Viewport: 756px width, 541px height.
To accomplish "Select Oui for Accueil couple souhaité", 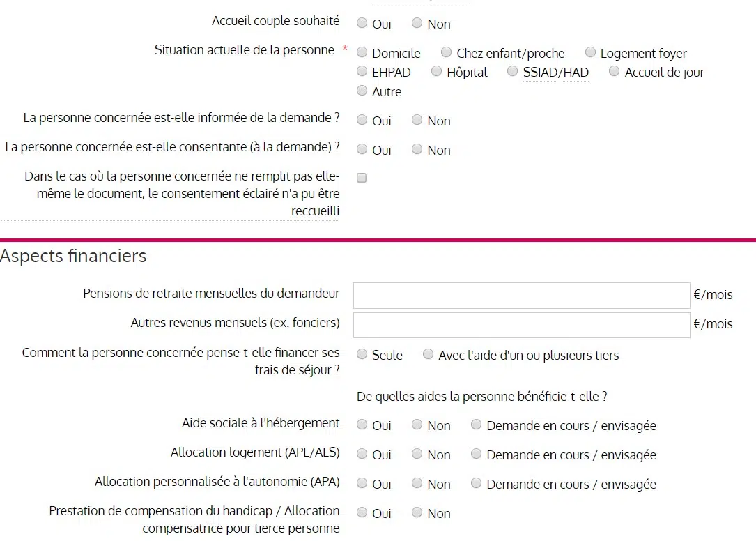I will coord(362,23).
